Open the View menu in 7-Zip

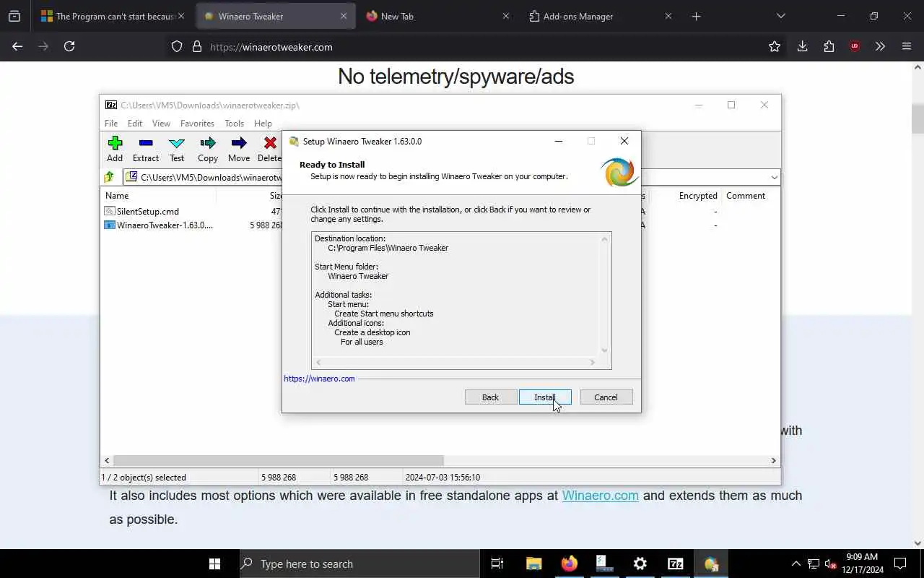point(161,124)
